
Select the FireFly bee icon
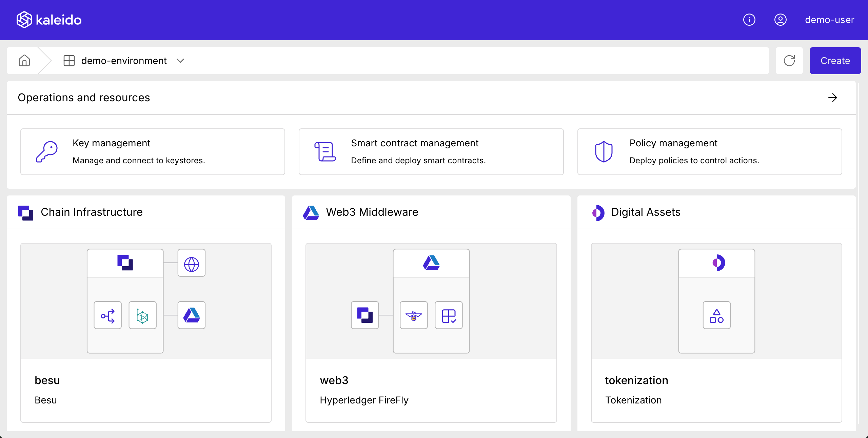pyautogui.click(x=414, y=316)
